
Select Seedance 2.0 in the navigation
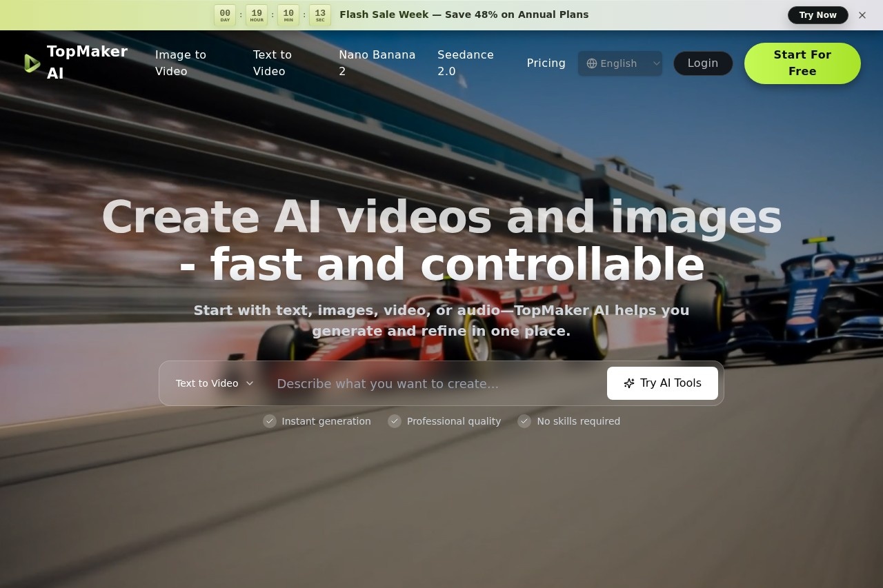(x=466, y=63)
